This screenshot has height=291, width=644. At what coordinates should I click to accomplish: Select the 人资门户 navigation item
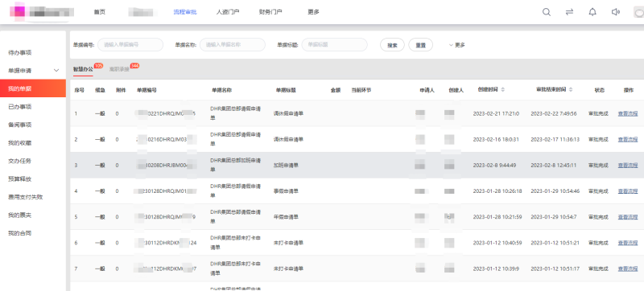point(228,12)
